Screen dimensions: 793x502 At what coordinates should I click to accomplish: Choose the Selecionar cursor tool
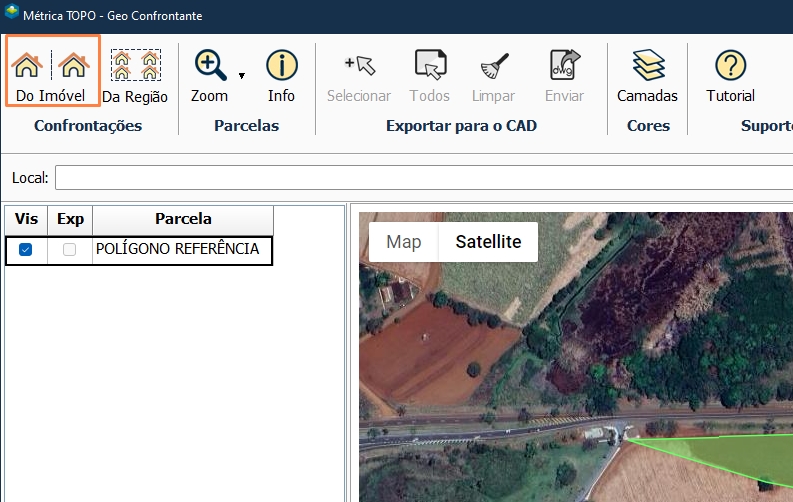click(x=359, y=76)
